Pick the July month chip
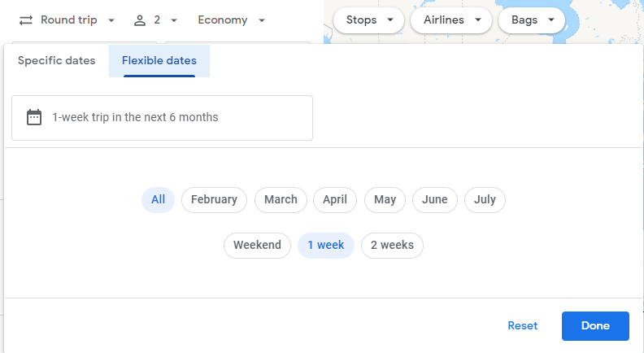Screen dimensions: 644x353 [x=485, y=200]
